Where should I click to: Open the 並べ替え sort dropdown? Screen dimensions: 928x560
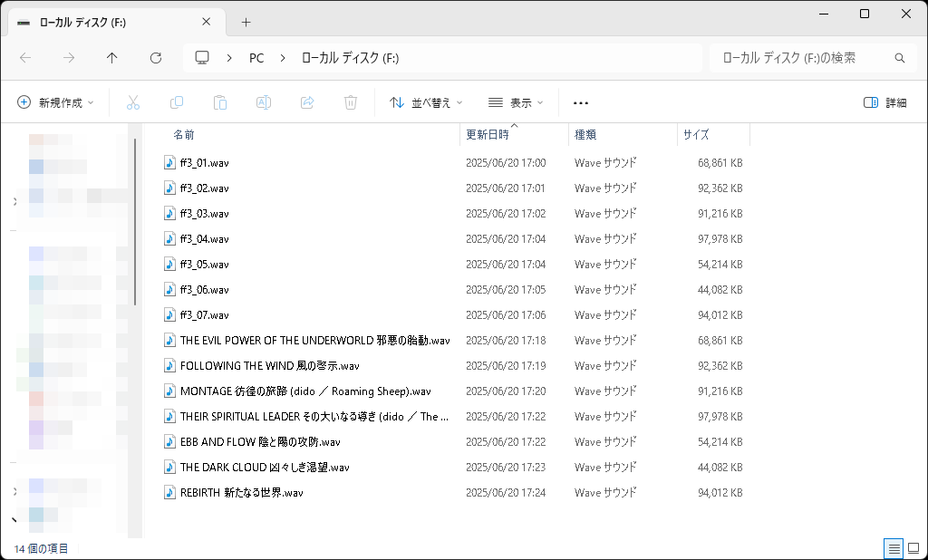click(425, 102)
